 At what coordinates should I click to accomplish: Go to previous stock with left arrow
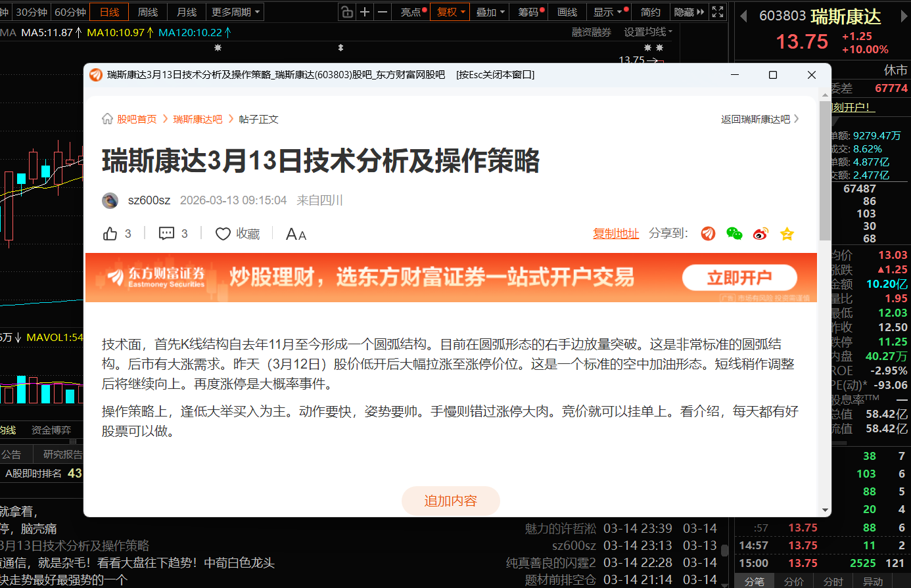tap(743, 16)
